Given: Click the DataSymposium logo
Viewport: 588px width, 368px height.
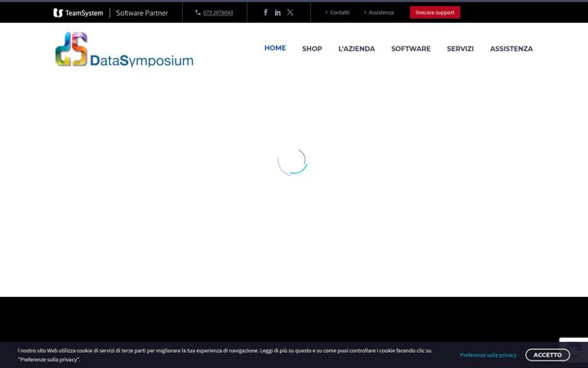Looking at the screenshot, I should (x=124, y=49).
